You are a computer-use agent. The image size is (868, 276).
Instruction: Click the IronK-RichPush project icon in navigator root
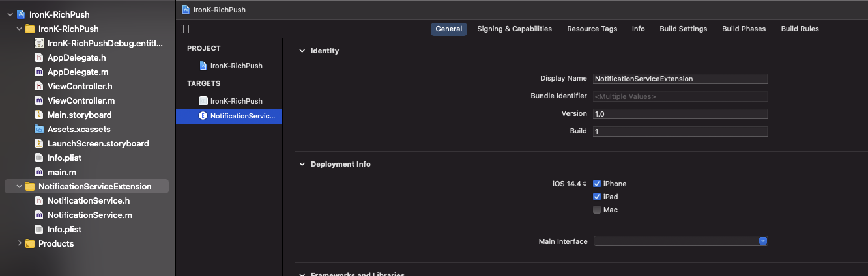tap(21, 14)
